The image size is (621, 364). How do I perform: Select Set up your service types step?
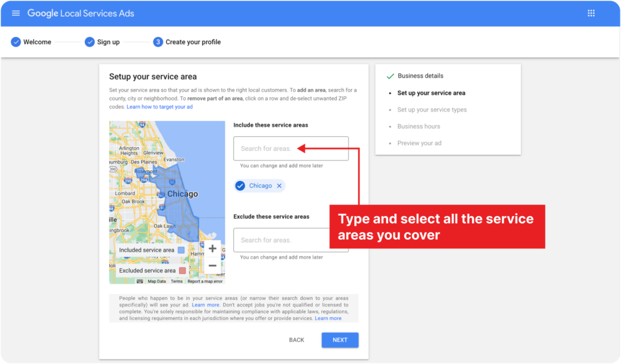(x=432, y=110)
